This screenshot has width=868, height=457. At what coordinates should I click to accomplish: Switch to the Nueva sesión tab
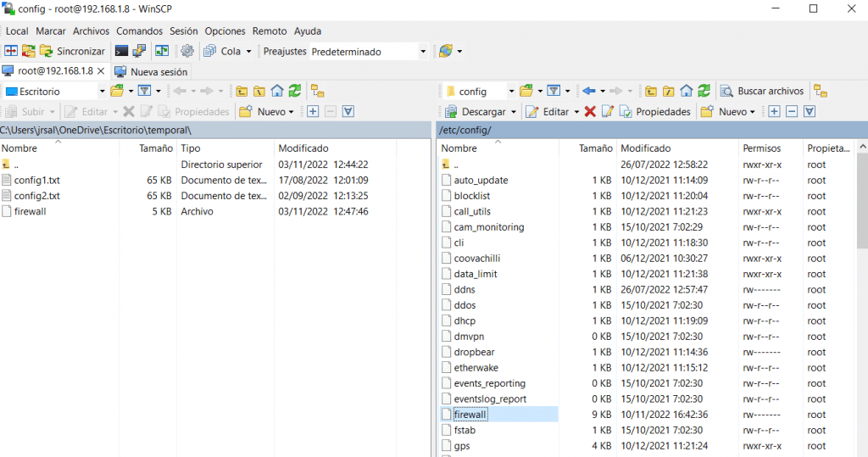click(x=151, y=72)
